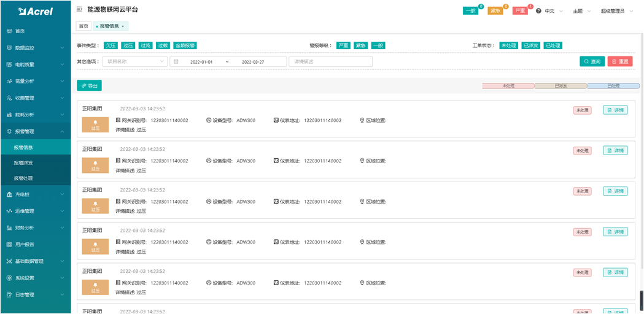Switch to the 首页 page tab
Viewport: 644px width, 314px height.
[x=83, y=26]
